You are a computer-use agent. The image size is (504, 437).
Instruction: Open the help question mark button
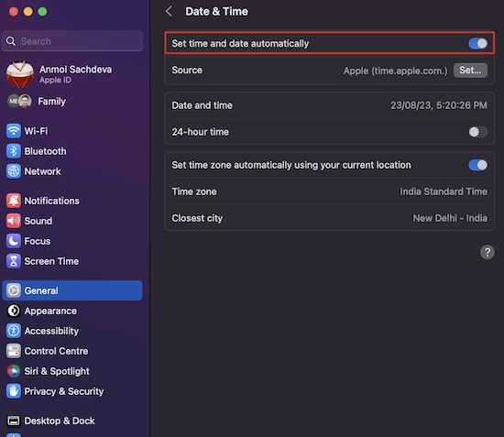point(488,252)
